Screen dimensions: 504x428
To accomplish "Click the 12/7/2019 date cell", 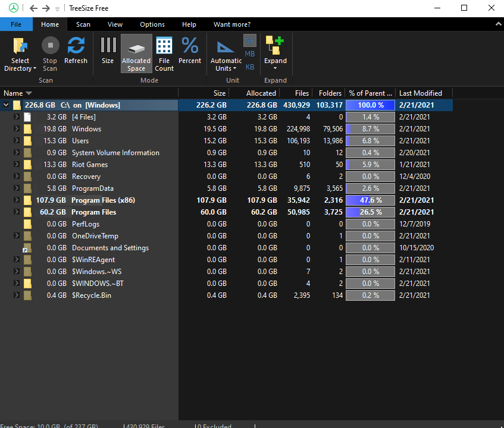I will click(414, 224).
